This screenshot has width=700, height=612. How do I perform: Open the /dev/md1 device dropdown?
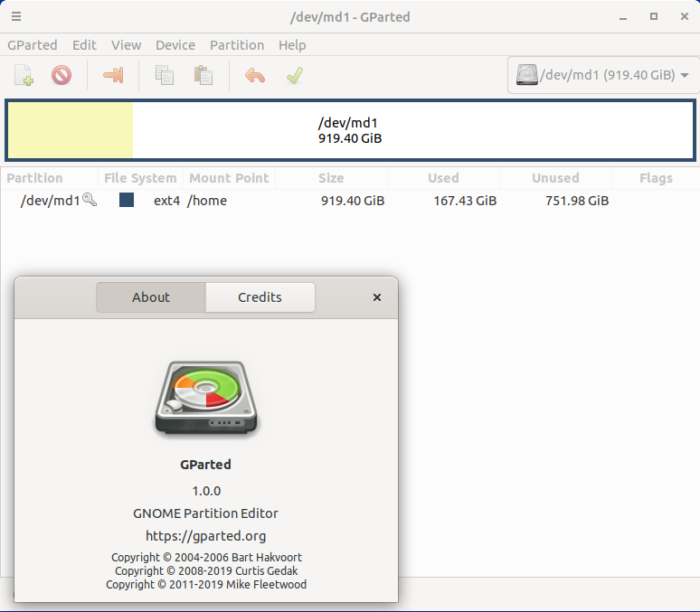click(x=603, y=75)
